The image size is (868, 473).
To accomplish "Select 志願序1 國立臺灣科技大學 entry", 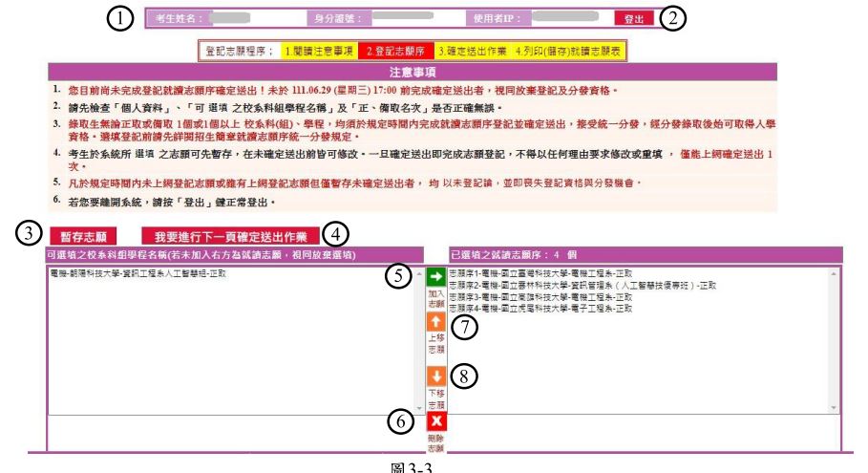I will 540,273.
